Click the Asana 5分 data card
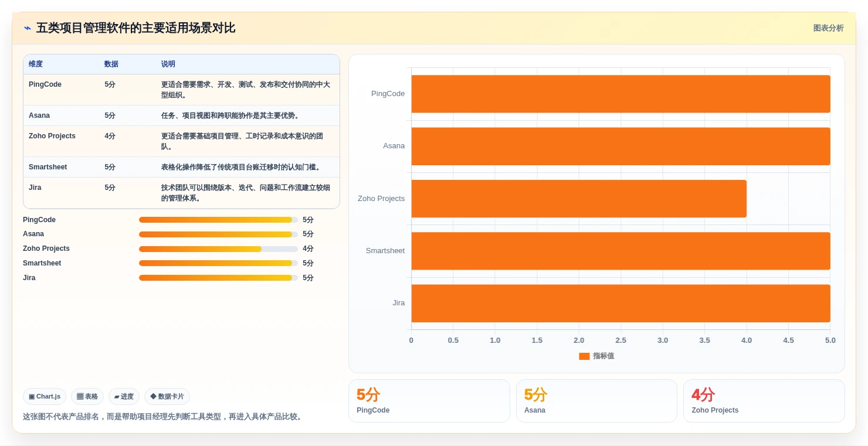 [596, 401]
